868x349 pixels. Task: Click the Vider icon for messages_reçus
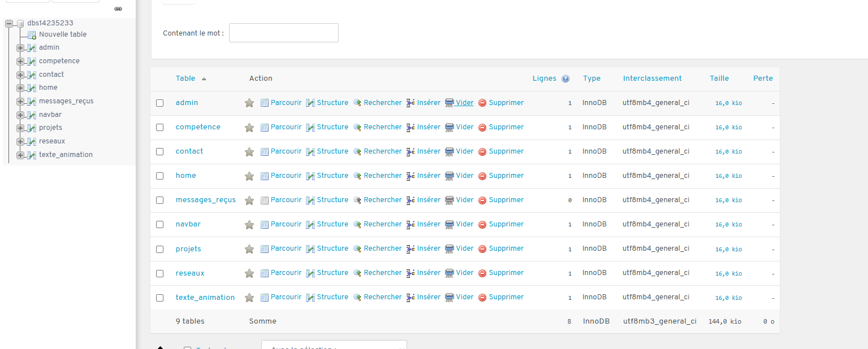[448, 200]
